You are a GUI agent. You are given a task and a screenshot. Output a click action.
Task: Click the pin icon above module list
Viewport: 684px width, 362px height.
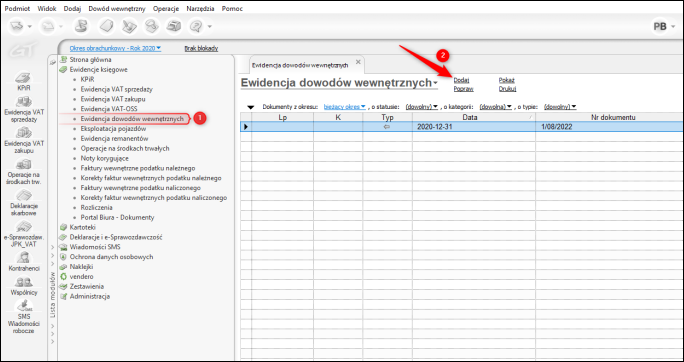click(x=53, y=62)
